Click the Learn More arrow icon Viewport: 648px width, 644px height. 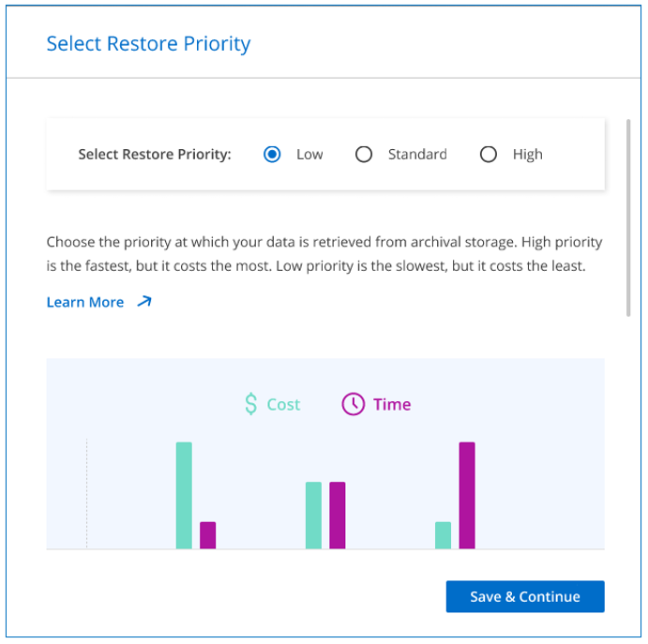143,302
